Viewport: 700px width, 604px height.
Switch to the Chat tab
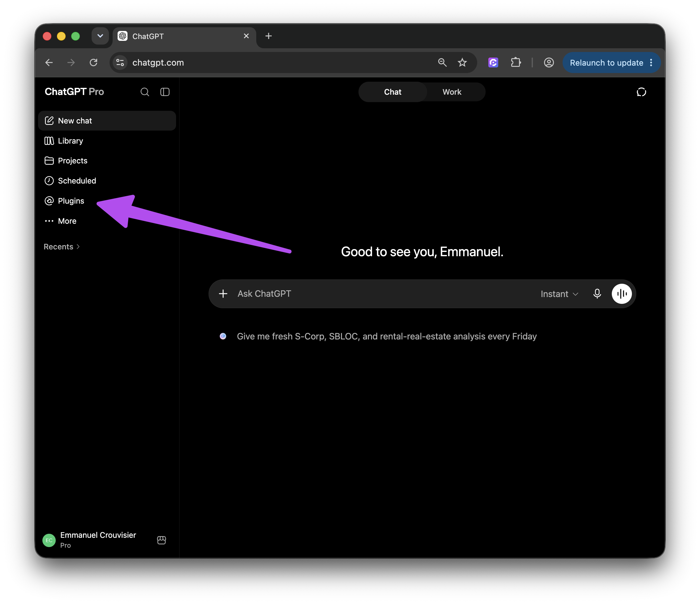tap(393, 92)
